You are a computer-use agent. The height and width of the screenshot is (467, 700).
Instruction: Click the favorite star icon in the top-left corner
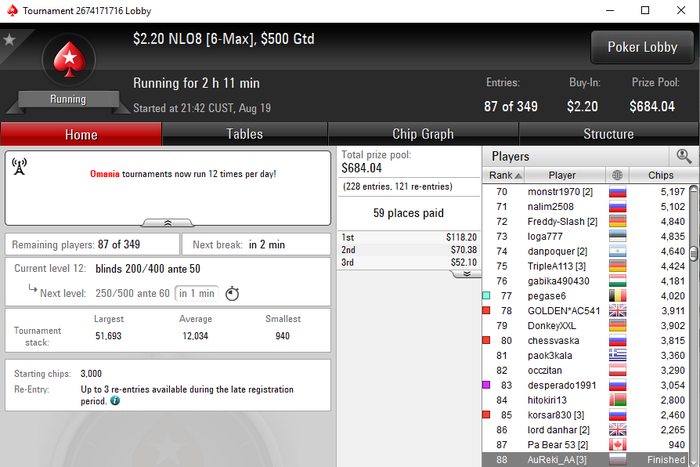[x=9, y=40]
